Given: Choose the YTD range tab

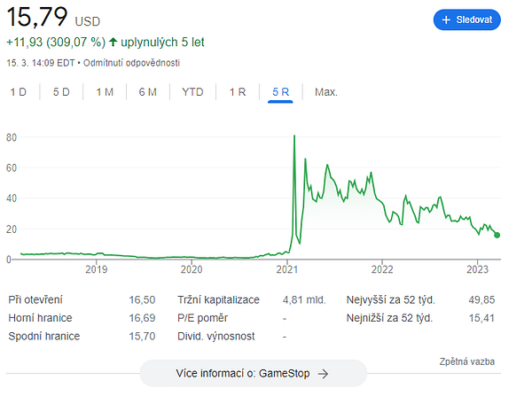Looking at the screenshot, I should click(192, 92).
